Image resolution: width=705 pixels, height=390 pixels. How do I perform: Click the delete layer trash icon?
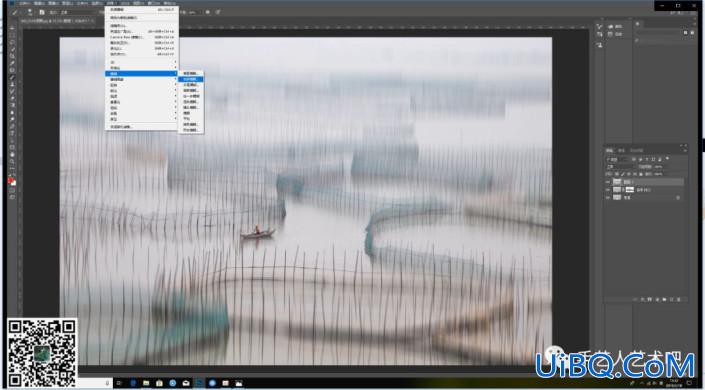coord(678,299)
